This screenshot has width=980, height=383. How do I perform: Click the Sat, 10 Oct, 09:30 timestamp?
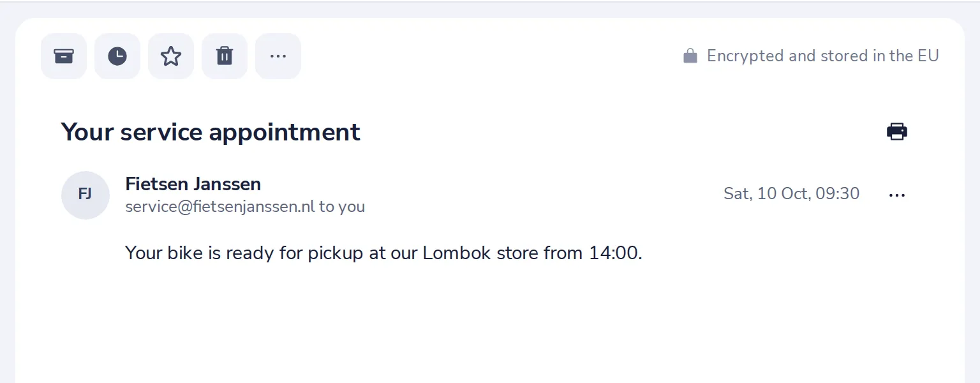click(792, 193)
